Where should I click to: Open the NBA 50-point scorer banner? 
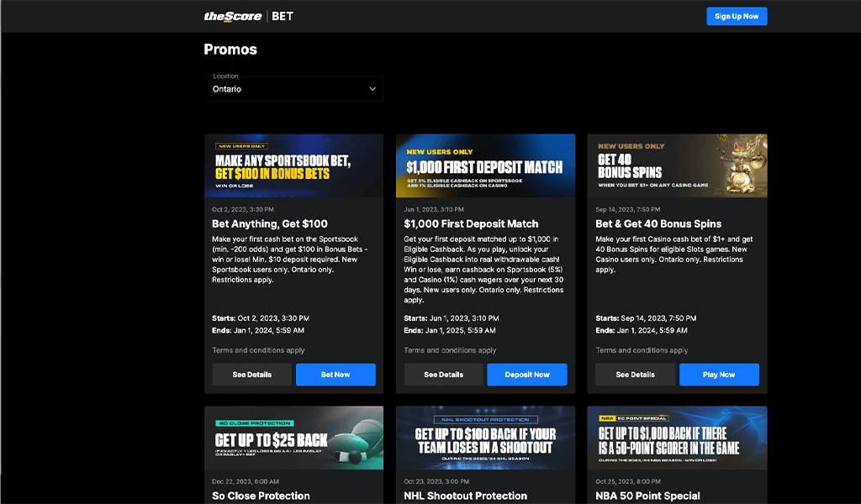coord(677,438)
